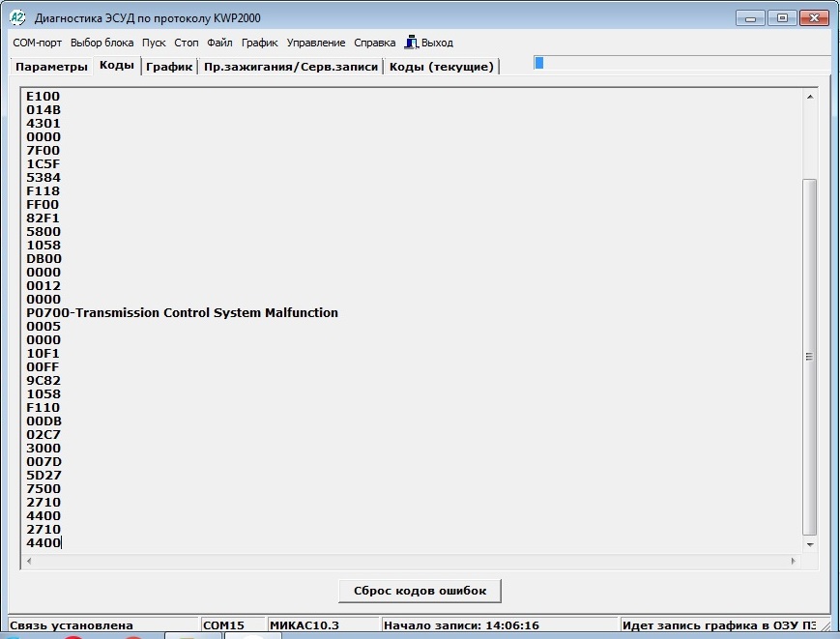Open the Файл menu
This screenshot has height=639, width=840.
coord(219,43)
